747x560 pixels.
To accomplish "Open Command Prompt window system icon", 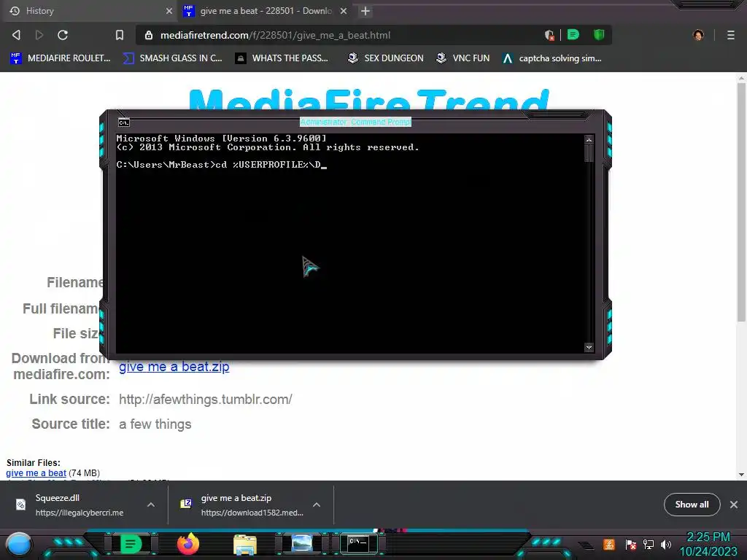I will pos(124,122).
